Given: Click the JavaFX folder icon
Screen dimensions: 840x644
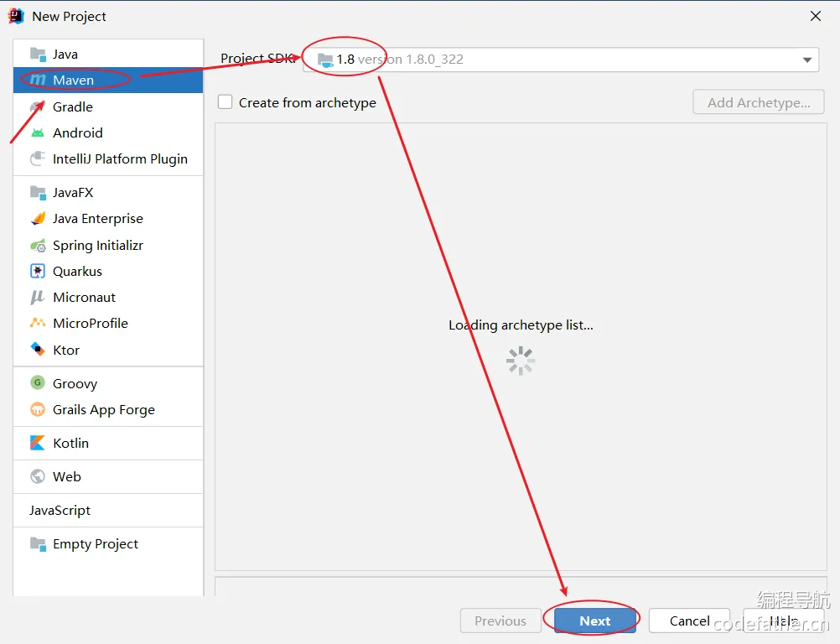Looking at the screenshot, I should coord(38,192).
